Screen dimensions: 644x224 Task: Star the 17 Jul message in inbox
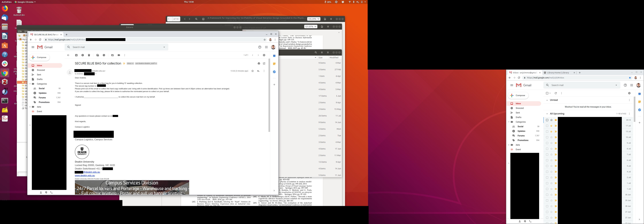(x=551, y=126)
